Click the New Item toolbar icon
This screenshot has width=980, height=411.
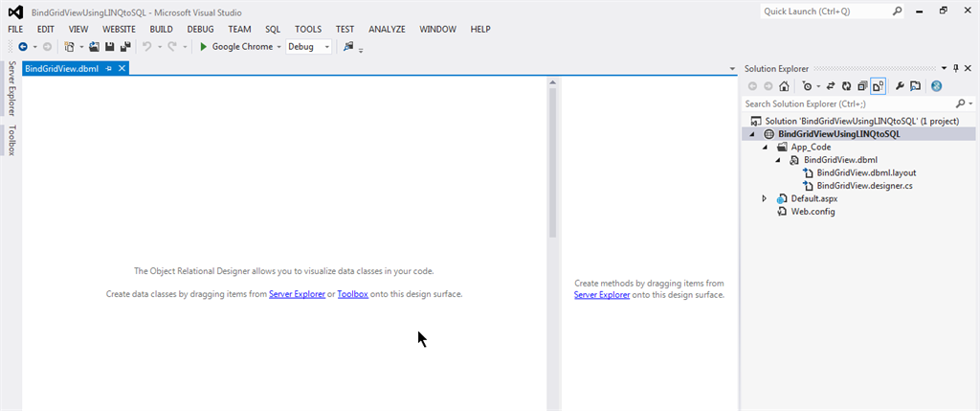pos(69,46)
